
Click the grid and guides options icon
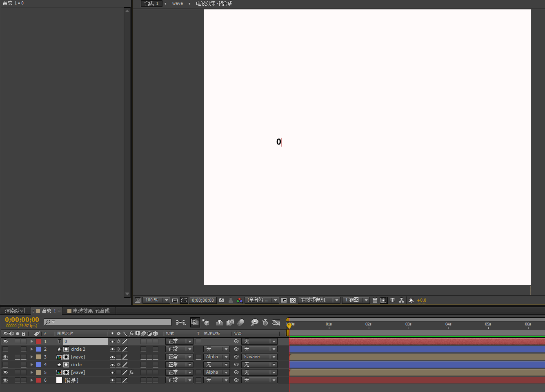[175, 300]
